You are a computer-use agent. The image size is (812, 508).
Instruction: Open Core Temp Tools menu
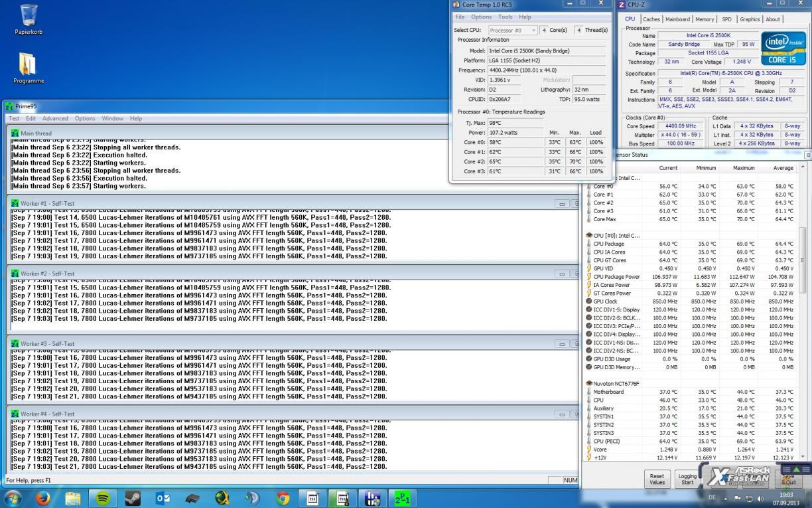click(506, 17)
